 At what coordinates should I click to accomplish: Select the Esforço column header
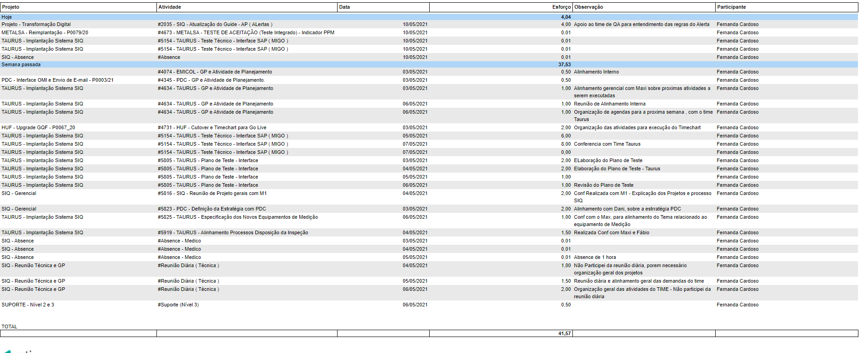501,7
